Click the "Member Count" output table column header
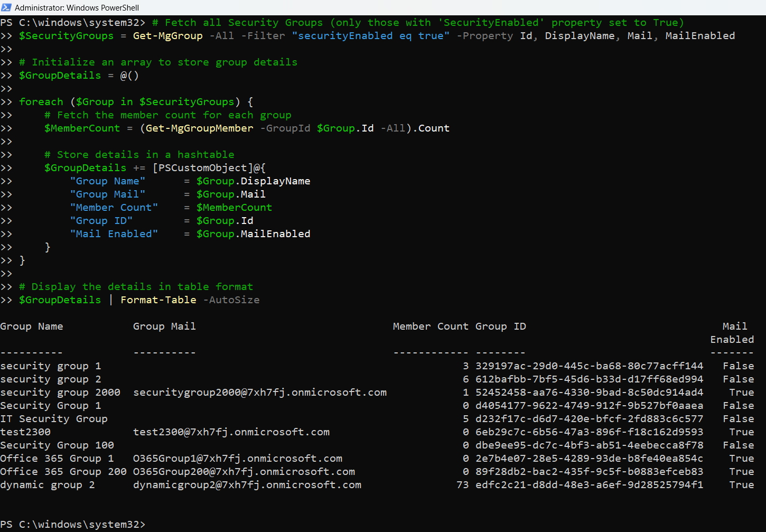 [x=430, y=326]
